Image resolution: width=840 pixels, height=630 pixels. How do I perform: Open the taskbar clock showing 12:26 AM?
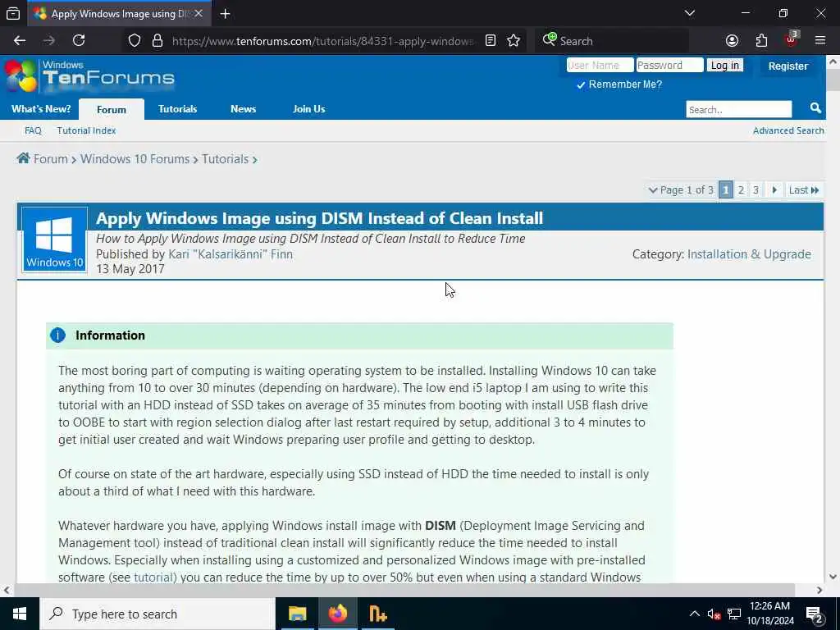(769, 614)
